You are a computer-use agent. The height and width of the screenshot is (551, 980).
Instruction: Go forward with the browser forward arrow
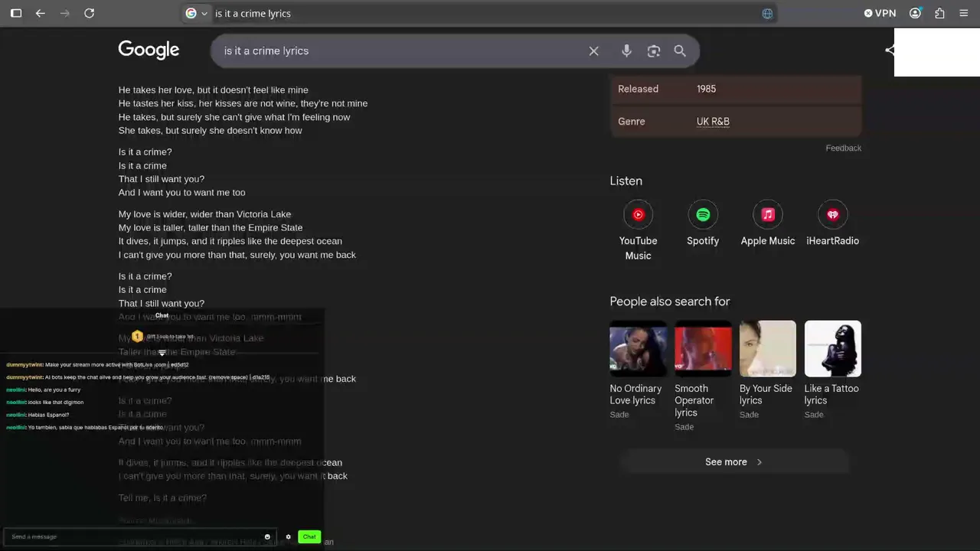(65, 13)
